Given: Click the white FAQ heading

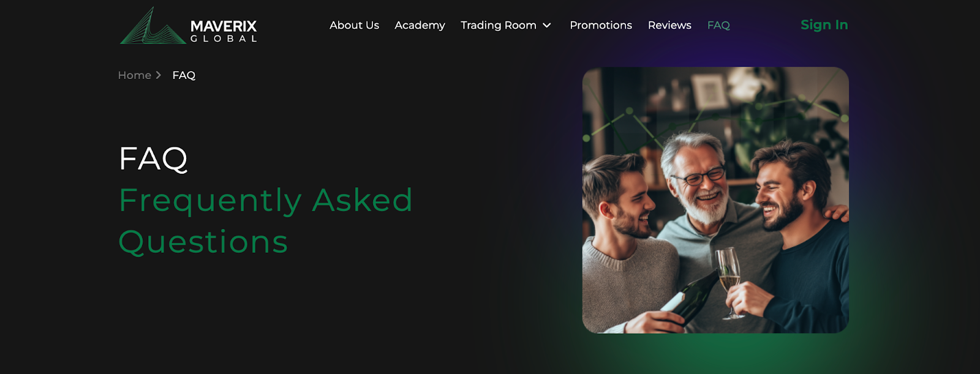Looking at the screenshot, I should click(x=153, y=159).
